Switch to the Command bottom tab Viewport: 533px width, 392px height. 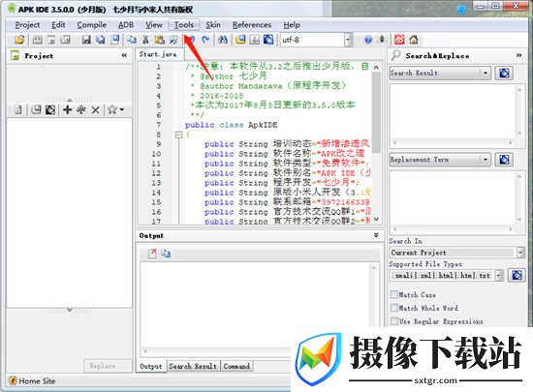(x=236, y=367)
